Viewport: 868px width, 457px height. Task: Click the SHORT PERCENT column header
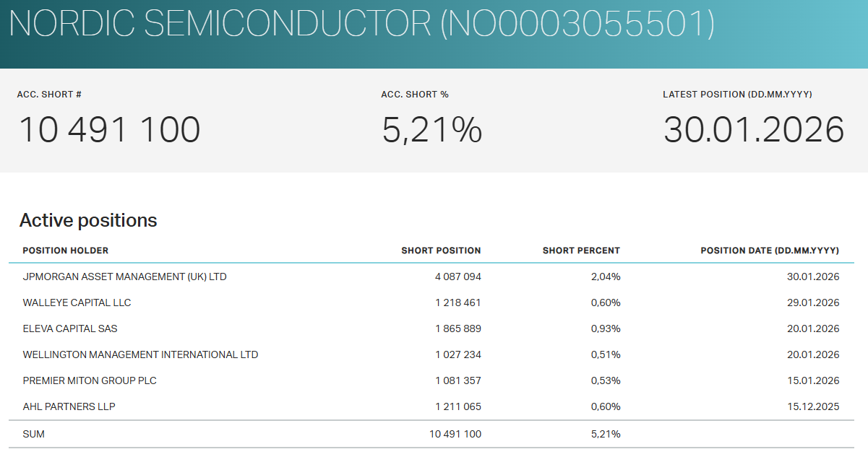581,251
